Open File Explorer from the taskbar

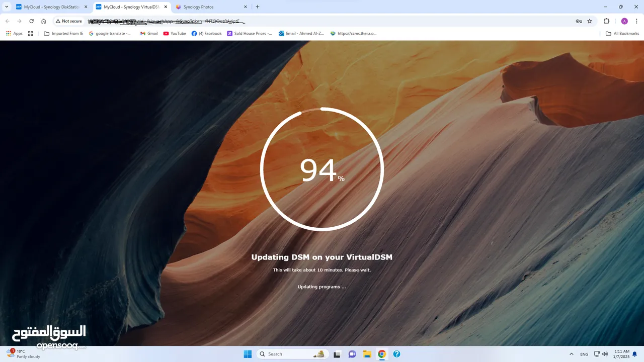pyautogui.click(x=367, y=354)
